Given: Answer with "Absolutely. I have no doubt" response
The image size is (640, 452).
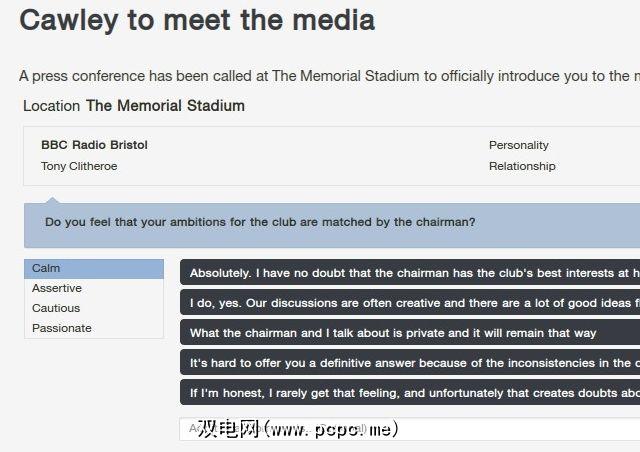Looking at the screenshot, I should (410, 272).
